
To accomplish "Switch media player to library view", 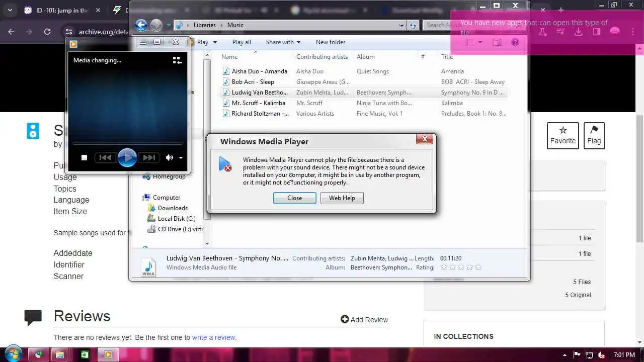I will coord(177,60).
